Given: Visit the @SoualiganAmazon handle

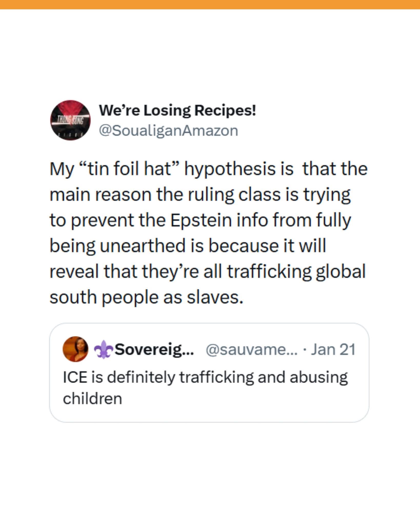Looking at the screenshot, I should [x=168, y=131].
